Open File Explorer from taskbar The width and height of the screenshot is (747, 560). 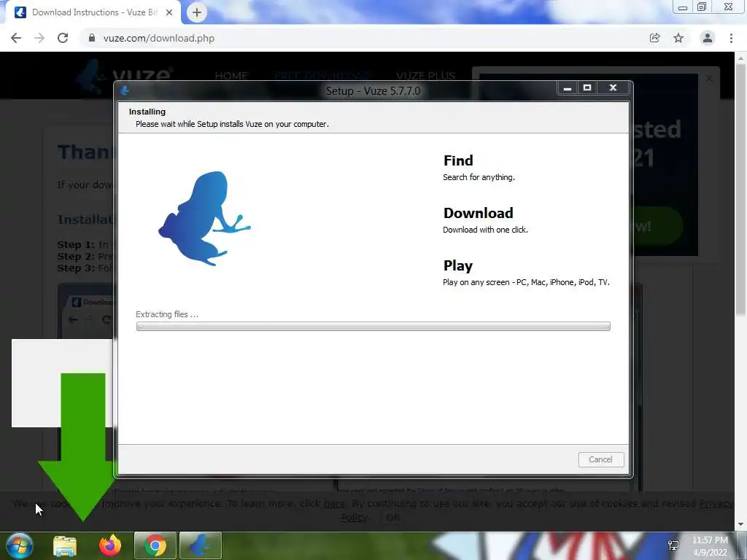pyautogui.click(x=65, y=545)
